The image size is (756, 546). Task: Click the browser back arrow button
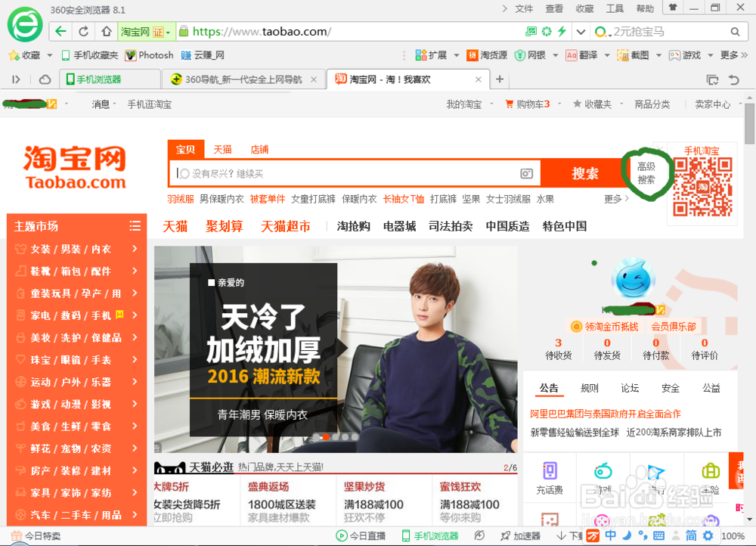click(60, 31)
